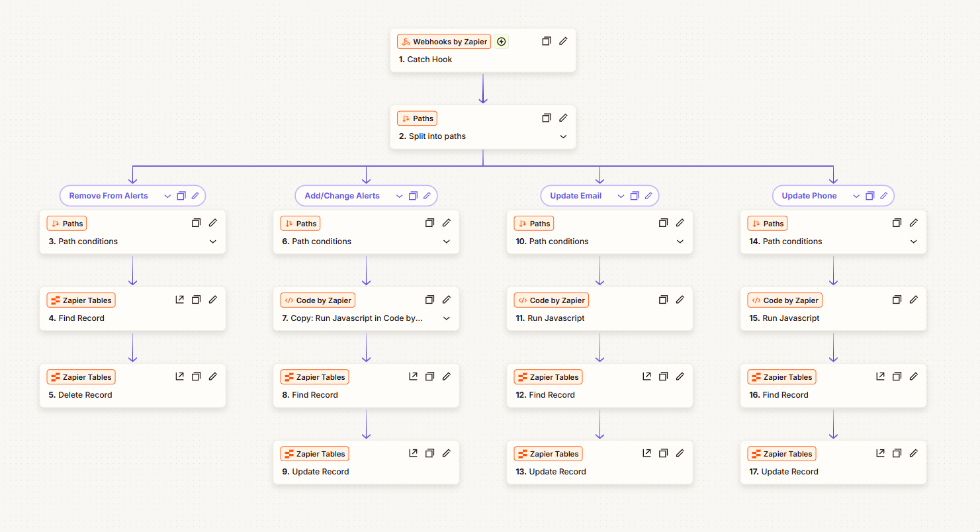The width and height of the screenshot is (980, 532).
Task: Edit step 15 Run Javascript pencil icon
Action: pos(914,300)
